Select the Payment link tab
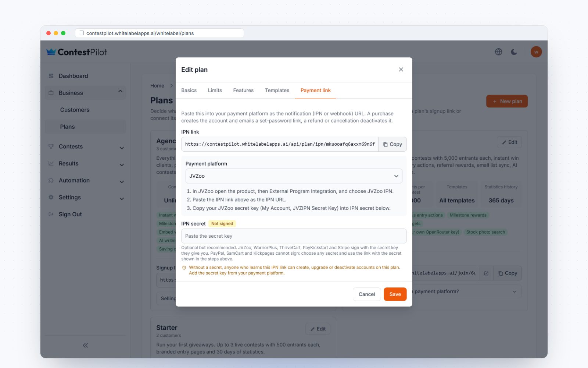This screenshot has width=588, height=368. click(x=316, y=90)
